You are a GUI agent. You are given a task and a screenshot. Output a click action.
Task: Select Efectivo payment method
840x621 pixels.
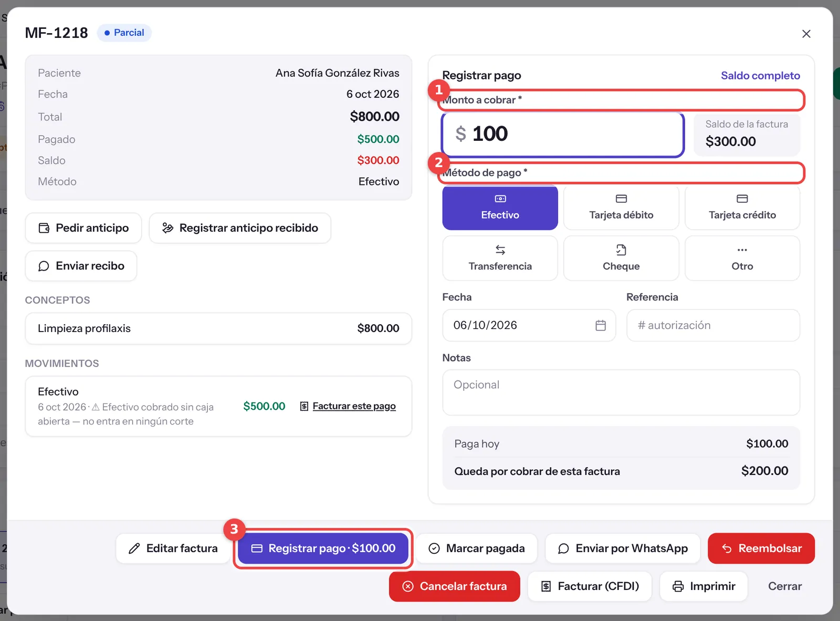click(x=500, y=208)
